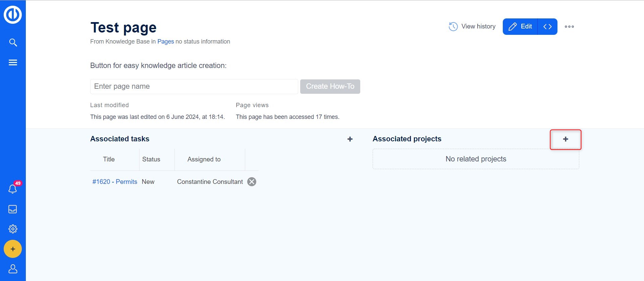The width and height of the screenshot is (644, 281).
Task: Click the yellow plus quick-add button
Action: [x=13, y=249]
